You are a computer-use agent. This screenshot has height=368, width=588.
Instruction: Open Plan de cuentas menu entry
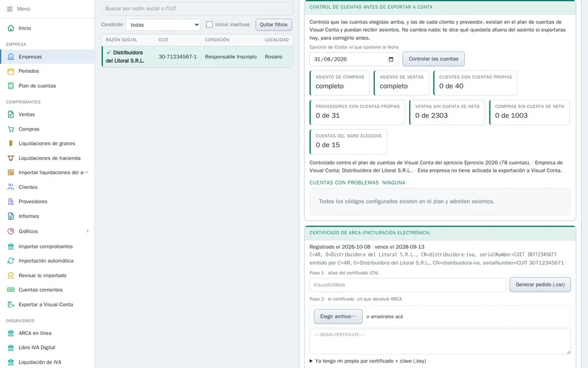click(x=47, y=86)
